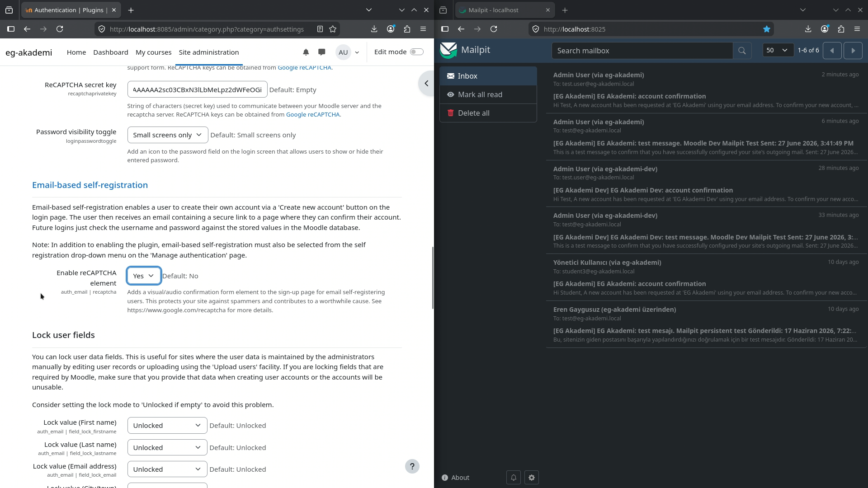Open account icon in Mailpit browser window
This screenshot has width=868, height=488.
(x=825, y=29)
